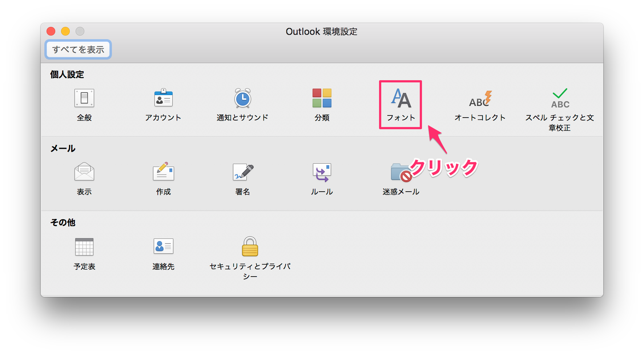Screen dimensions: 644x355
Task: Open the 迷惑メール (Junk) folder icon
Action: pyautogui.click(x=401, y=172)
